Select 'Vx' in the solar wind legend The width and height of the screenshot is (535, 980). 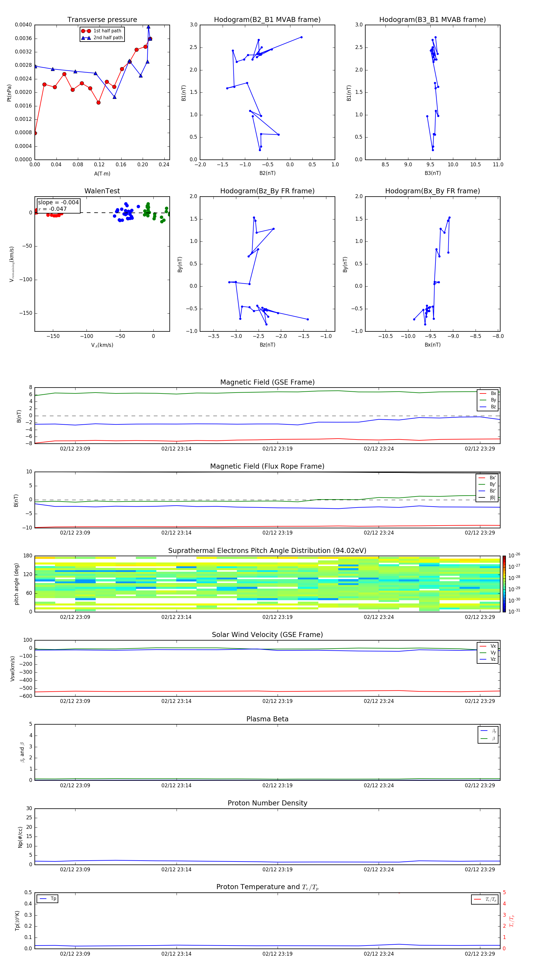pos(488,646)
